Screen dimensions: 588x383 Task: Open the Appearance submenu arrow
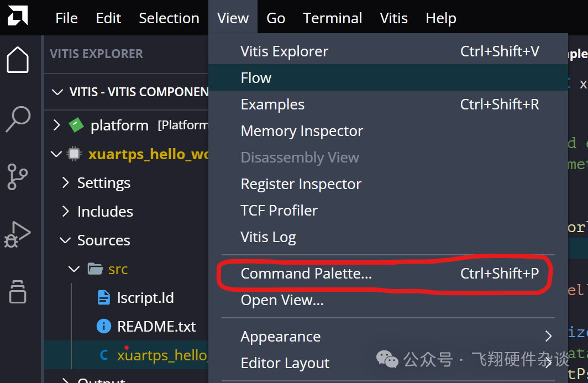click(548, 336)
